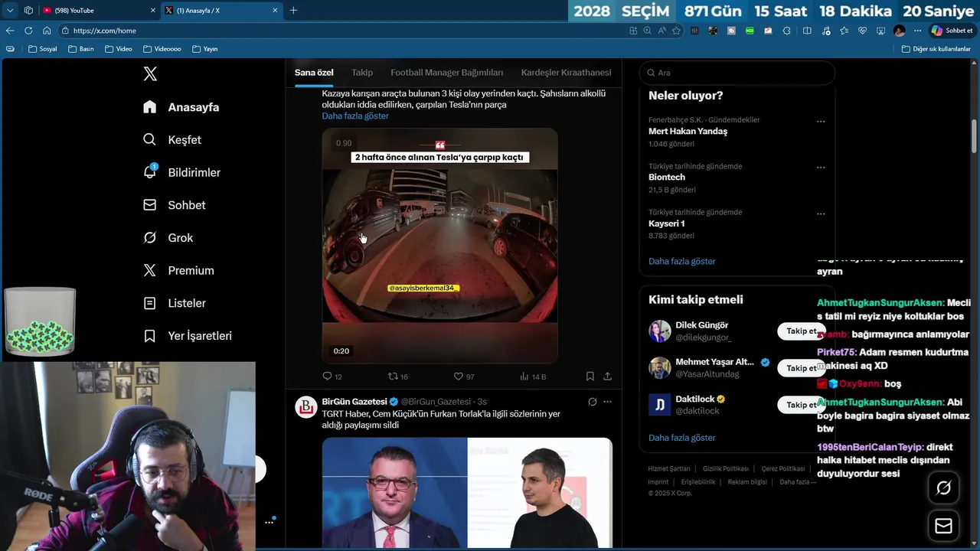The image size is (980, 551).
Task: Expand Daha fazla göster on Tesla post
Action: [355, 116]
